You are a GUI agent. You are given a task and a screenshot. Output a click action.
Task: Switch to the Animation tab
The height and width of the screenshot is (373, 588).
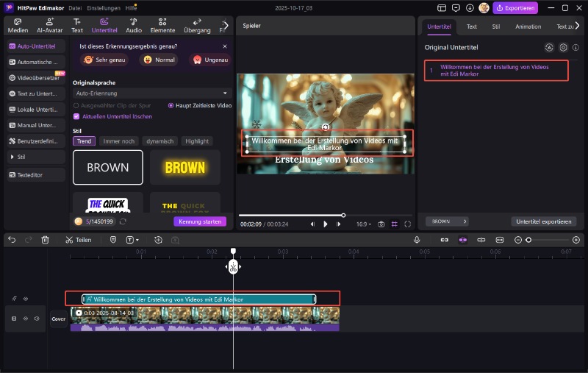tap(528, 26)
